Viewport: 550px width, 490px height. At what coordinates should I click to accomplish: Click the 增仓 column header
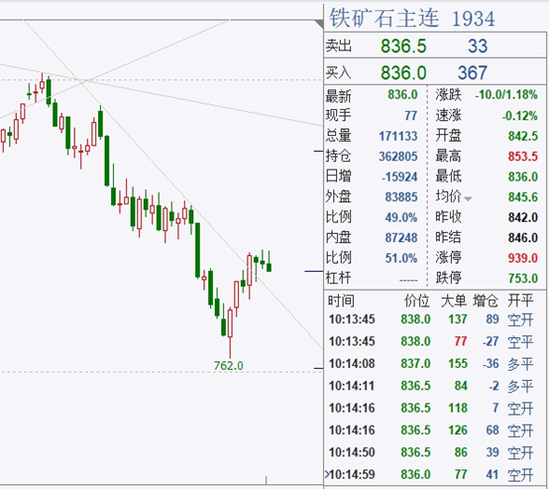click(x=485, y=301)
